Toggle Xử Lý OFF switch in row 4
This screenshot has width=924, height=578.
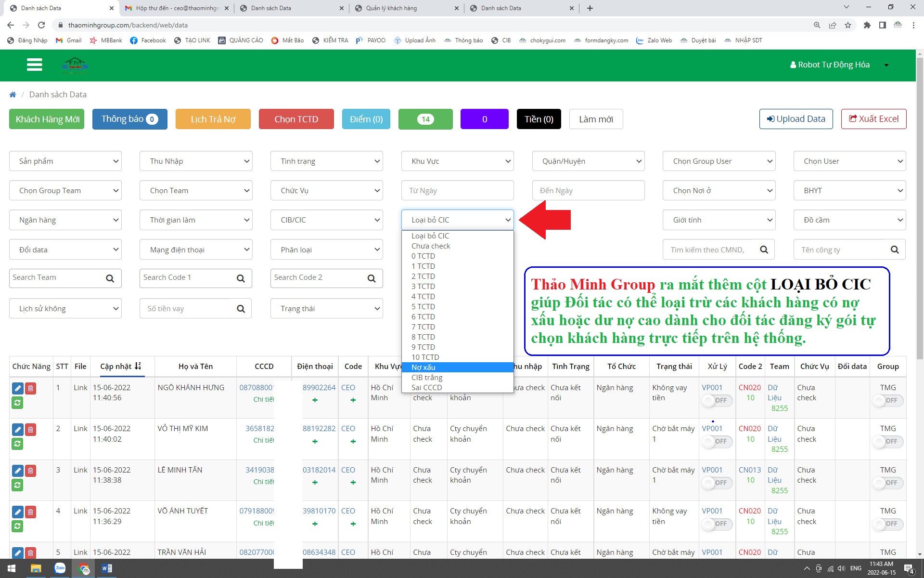(717, 524)
